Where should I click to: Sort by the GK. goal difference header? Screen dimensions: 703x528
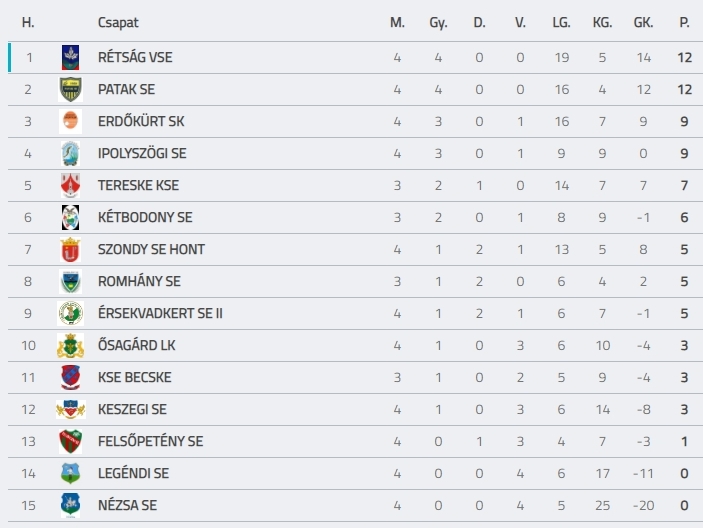tap(643, 22)
